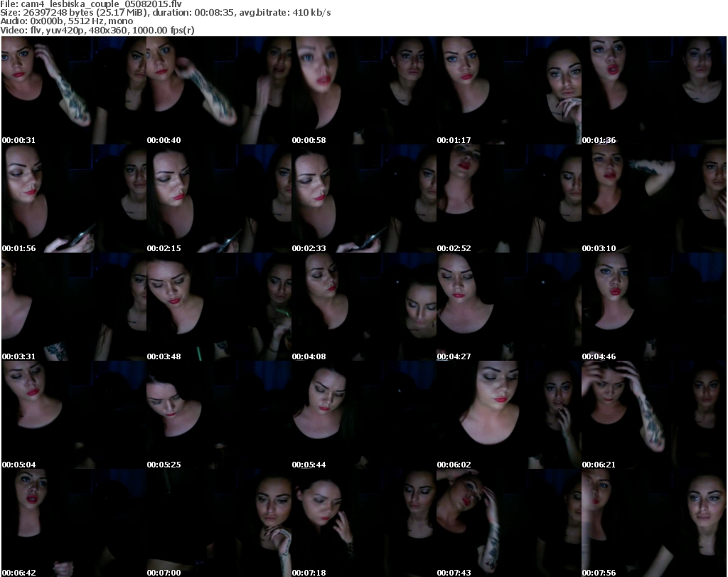Screen dimensions: 728x577
Task: Click the frame stamped 00:07:00
Action: coord(219,523)
